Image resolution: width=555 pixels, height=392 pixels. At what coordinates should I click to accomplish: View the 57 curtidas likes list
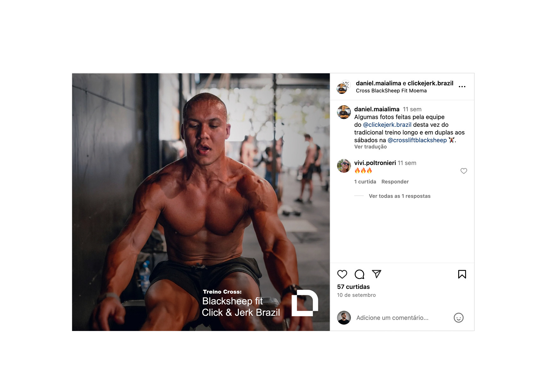tap(353, 287)
